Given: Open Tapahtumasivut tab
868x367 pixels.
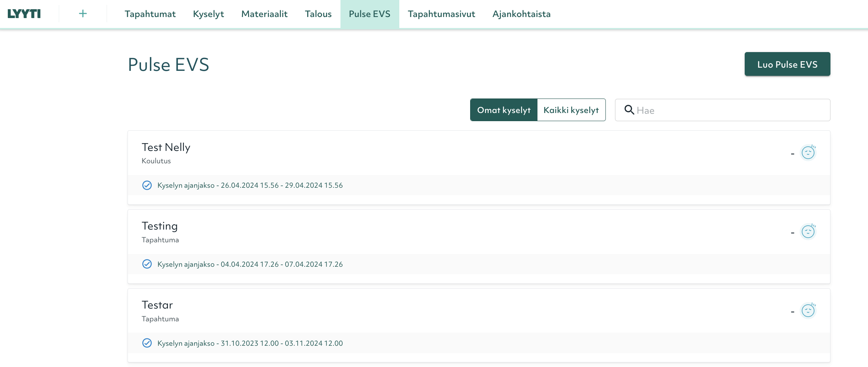Looking at the screenshot, I should click(441, 14).
